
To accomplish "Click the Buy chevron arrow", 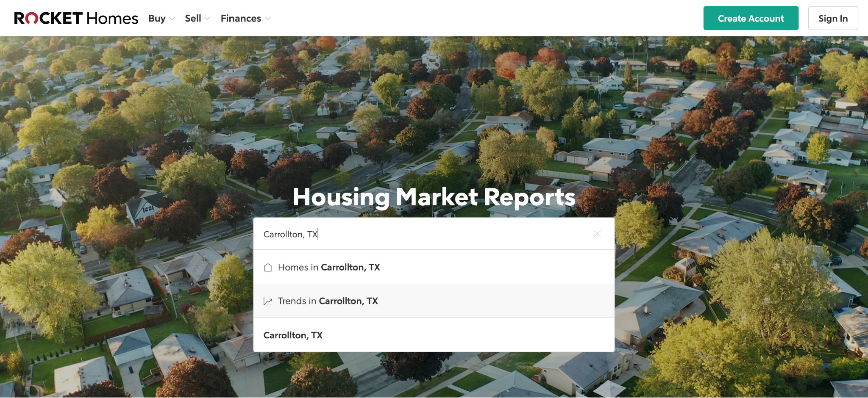I will [171, 19].
